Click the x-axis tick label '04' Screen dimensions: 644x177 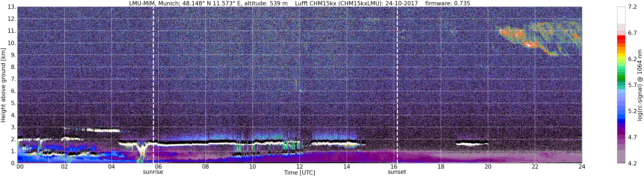point(112,167)
